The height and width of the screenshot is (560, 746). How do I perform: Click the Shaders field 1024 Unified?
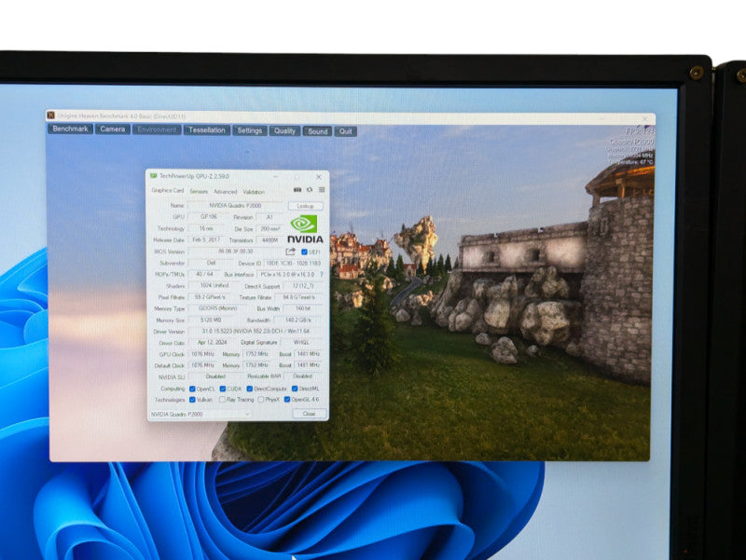tap(214, 286)
